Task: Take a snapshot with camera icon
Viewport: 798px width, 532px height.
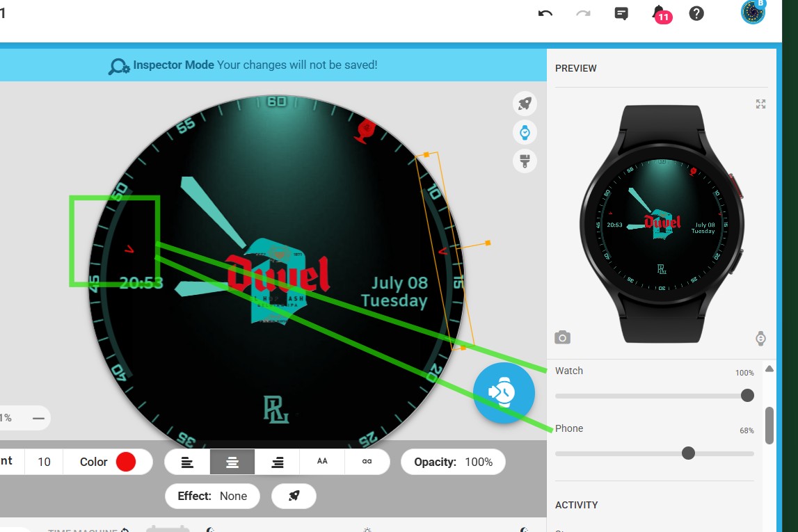Action: (562, 337)
